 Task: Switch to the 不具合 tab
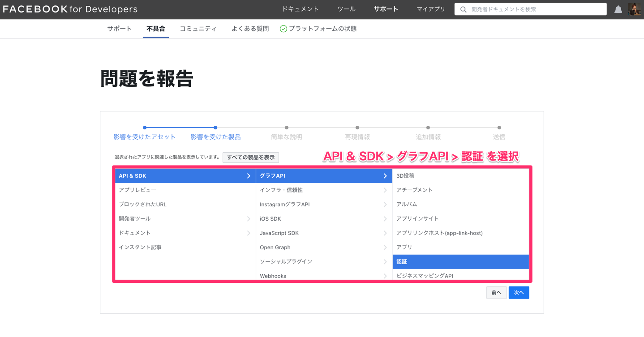(156, 29)
